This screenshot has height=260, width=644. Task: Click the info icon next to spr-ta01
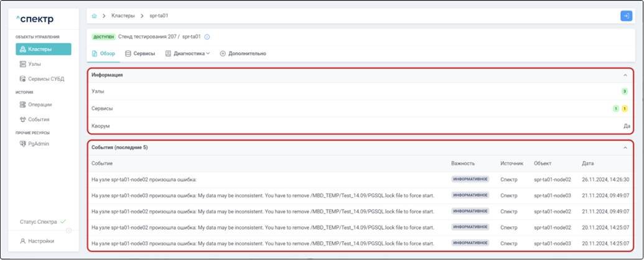(x=207, y=37)
